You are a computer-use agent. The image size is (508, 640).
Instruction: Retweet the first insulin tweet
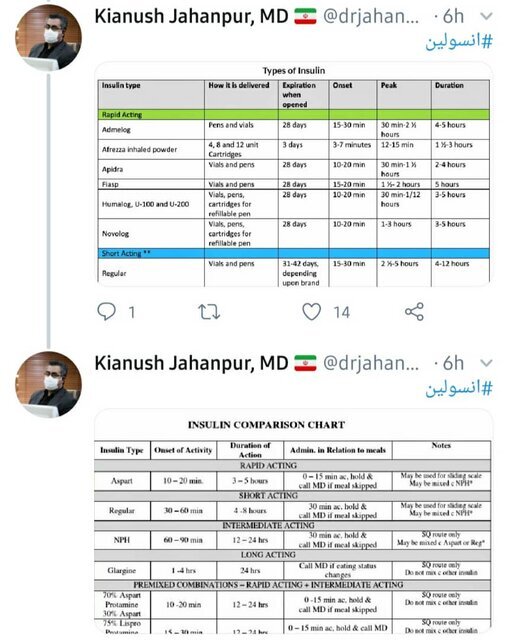209,312
